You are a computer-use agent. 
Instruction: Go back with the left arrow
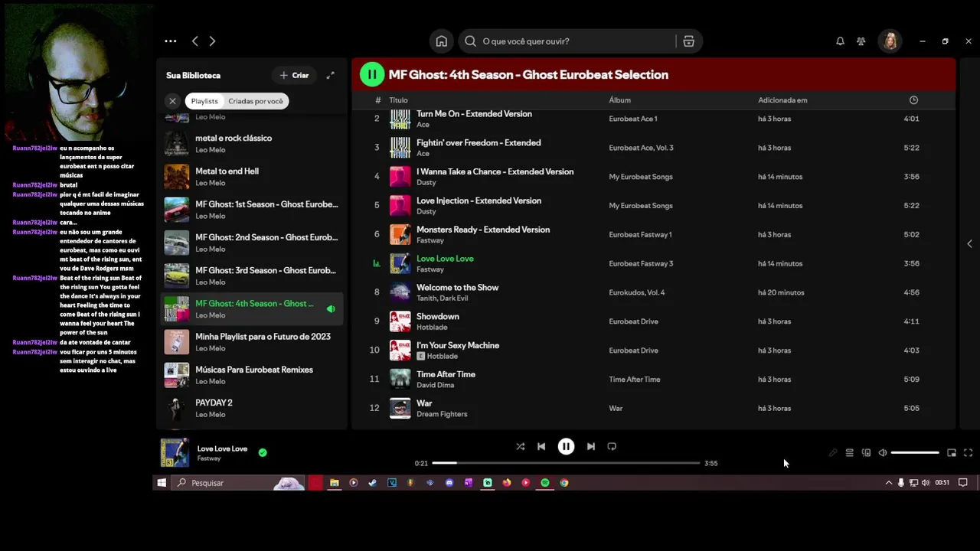[x=195, y=41]
